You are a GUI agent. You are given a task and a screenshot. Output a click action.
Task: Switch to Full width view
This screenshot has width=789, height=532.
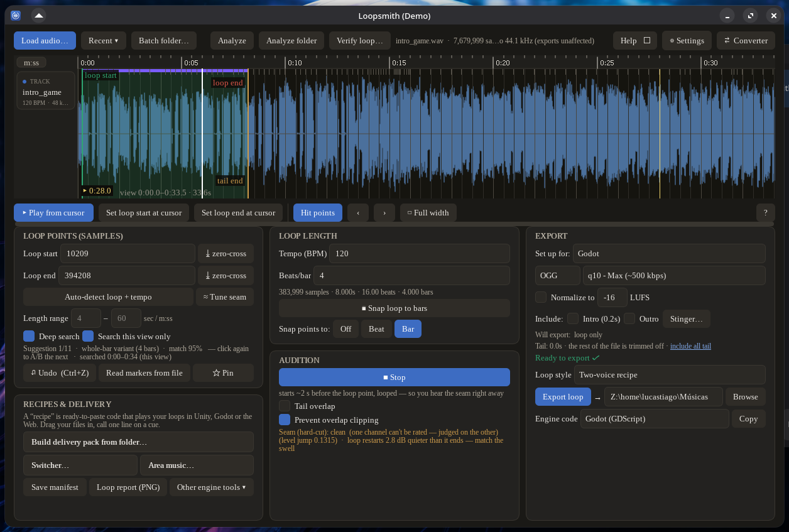[428, 212]
